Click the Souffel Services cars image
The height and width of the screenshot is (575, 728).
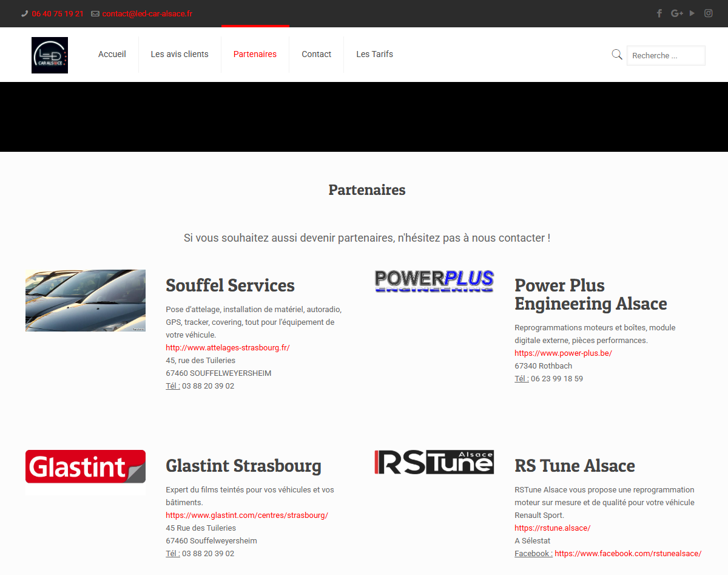click(86, 301)
